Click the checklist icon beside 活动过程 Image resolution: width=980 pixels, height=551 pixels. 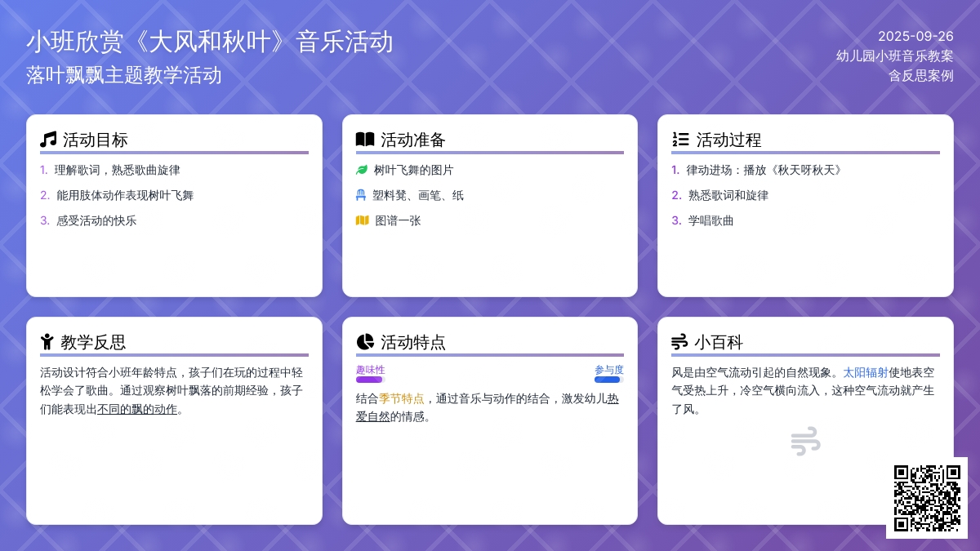[x=680, y=140]
